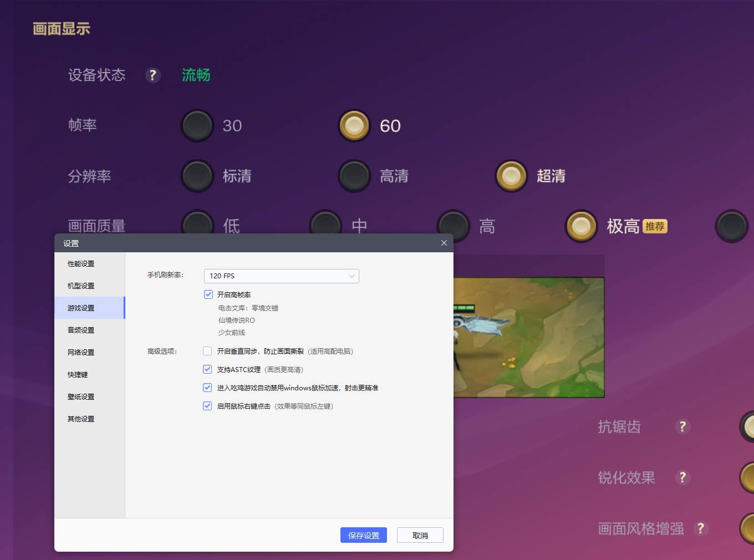Click the question mark beside 锐化效果
754x560 pixels.
click(x=682, y=477)
